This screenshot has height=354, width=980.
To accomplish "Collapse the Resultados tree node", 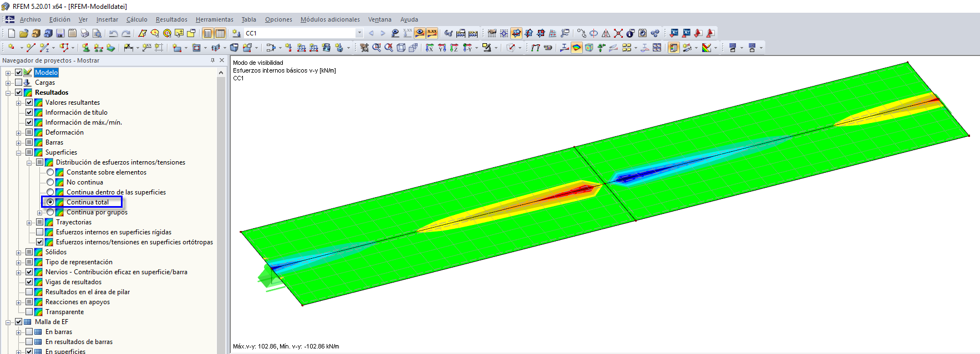I will (8, 93).
